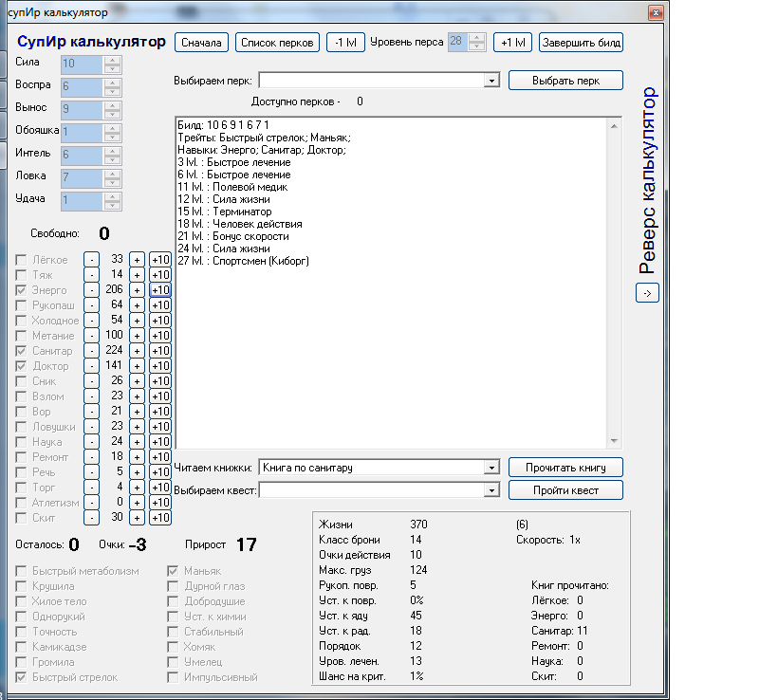Click minus button for Сник skill
Image resolution: width=759 pixels, height=700 pixels.
(x=91, y=381)
